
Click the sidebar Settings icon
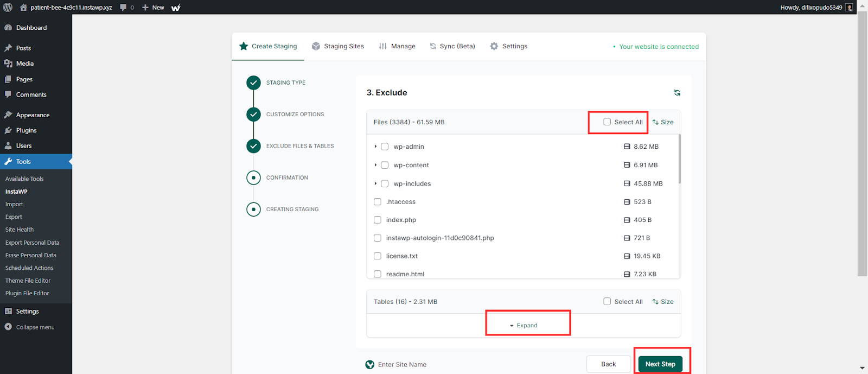(8, 311)
